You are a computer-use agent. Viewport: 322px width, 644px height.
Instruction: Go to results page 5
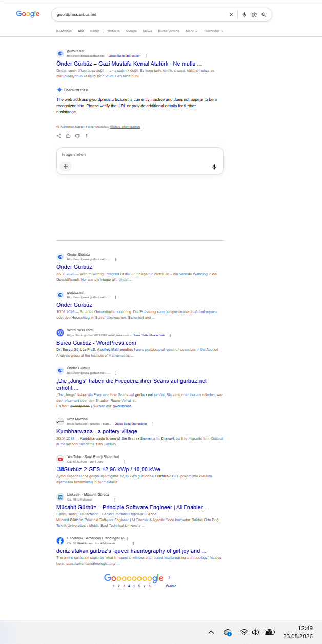pos(134,586)
